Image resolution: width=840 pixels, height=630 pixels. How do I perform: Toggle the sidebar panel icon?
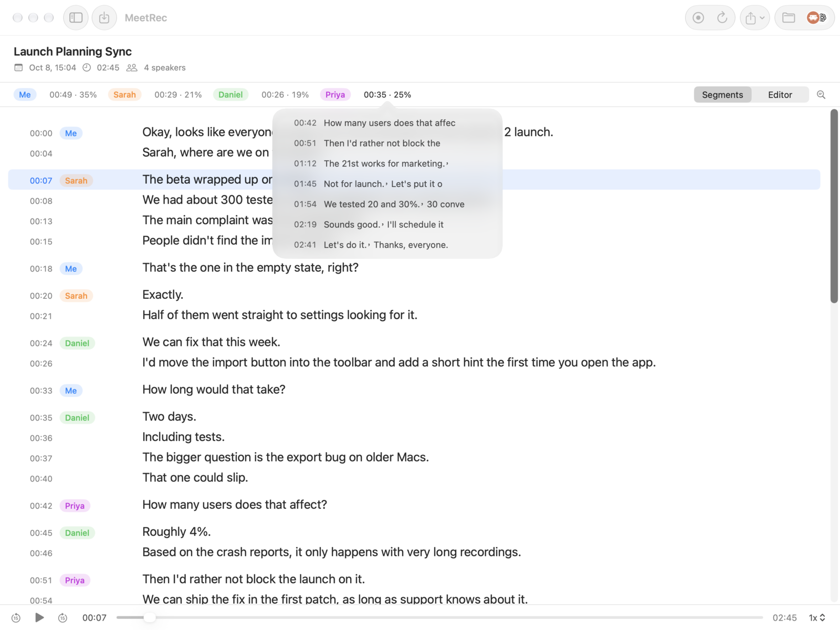tap(76, 18)
